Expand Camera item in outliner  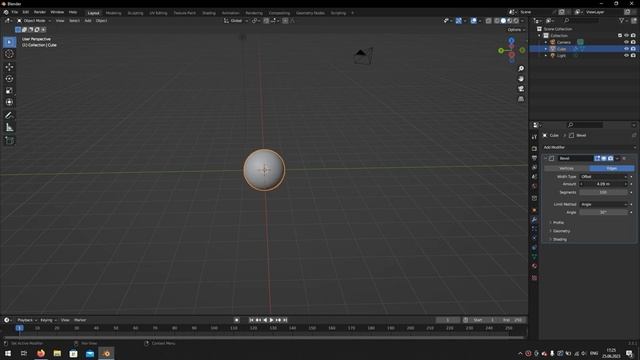tap(546, 42)
